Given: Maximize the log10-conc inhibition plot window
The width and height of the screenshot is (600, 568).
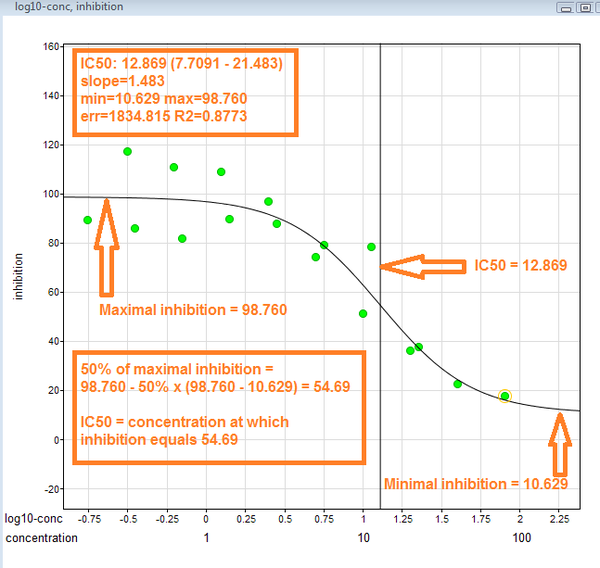Looking at the screenshot, I should pos(585,8).
